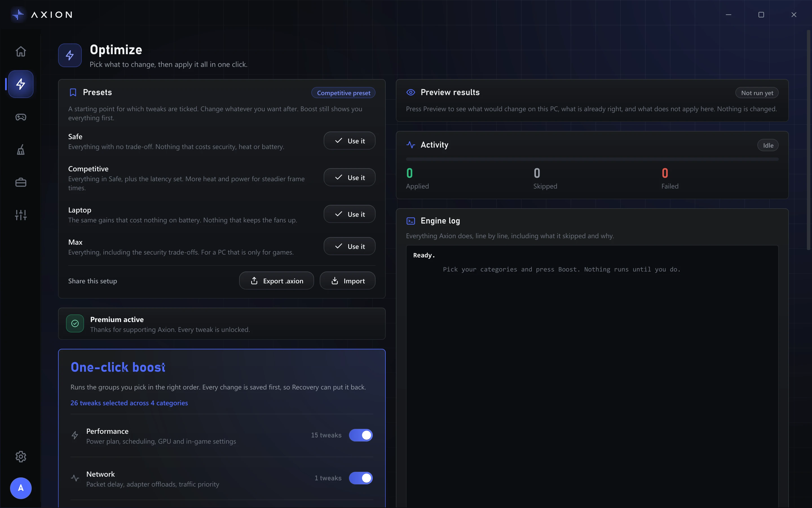
Task: Click 'Pick your categories and press Boost' line
Action: 562,270
